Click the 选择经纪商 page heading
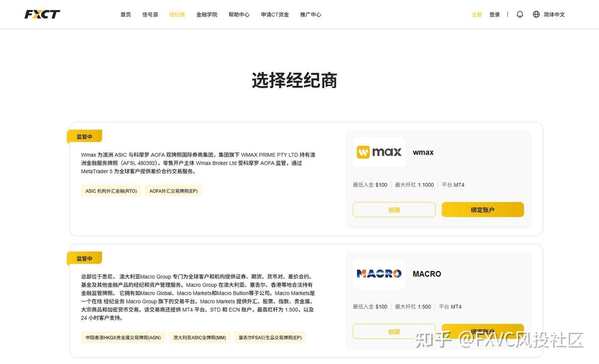This screenshot has width=599, height=364. 294,80
